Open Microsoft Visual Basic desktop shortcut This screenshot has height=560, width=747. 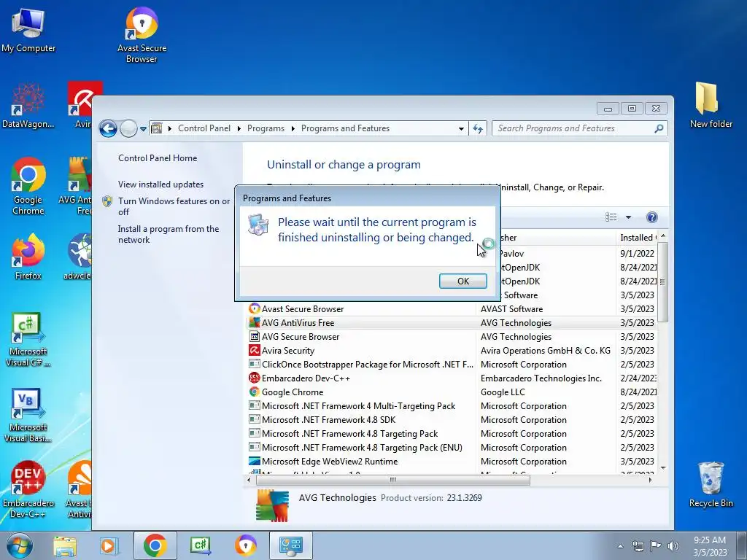click(x=28, y=415)
